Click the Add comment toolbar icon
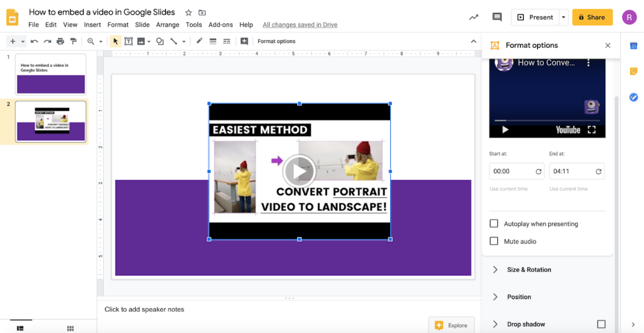 (x=244, y=41)
